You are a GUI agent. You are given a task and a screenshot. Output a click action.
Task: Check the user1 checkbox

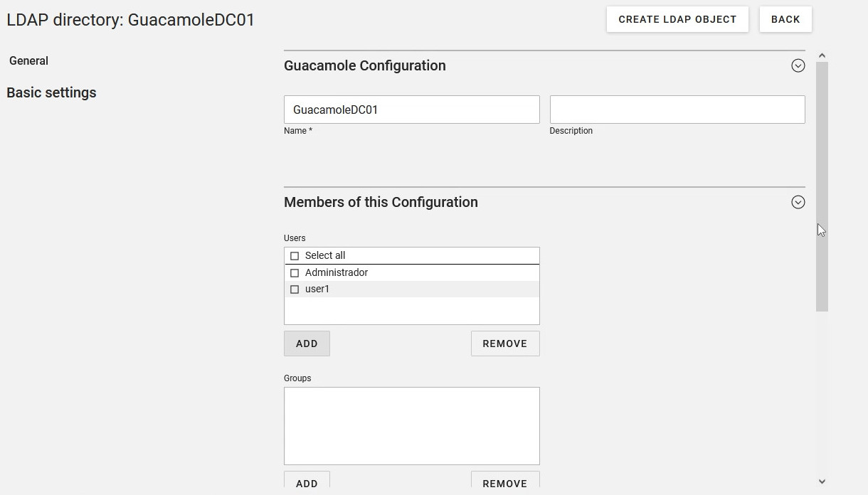295,289
